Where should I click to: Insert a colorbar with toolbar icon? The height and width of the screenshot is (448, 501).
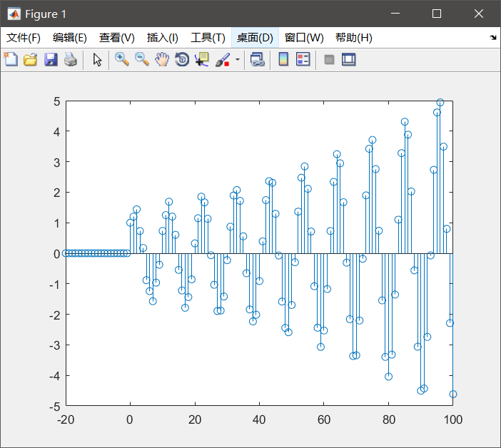point(283,59)
